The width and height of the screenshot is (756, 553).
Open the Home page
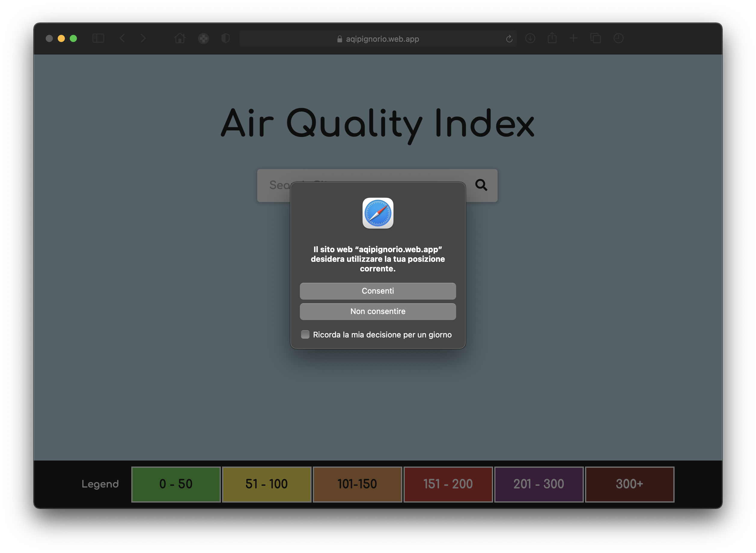180,38
